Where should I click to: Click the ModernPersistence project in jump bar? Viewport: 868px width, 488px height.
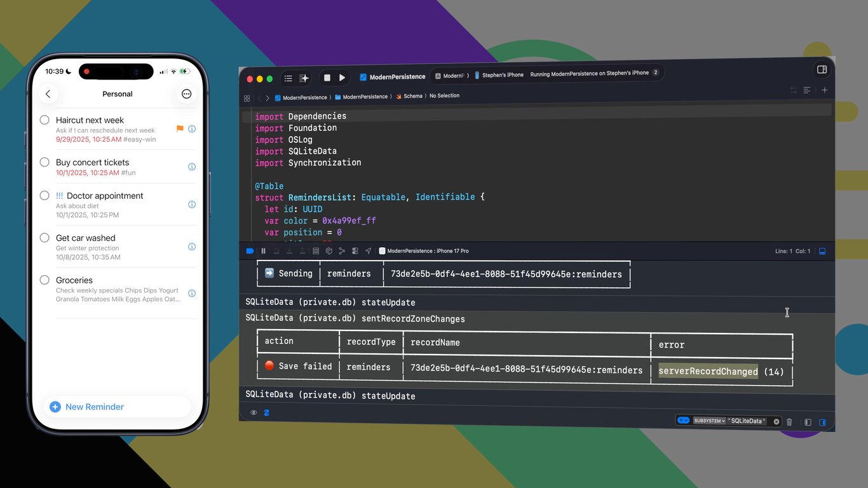click(301, 97)
